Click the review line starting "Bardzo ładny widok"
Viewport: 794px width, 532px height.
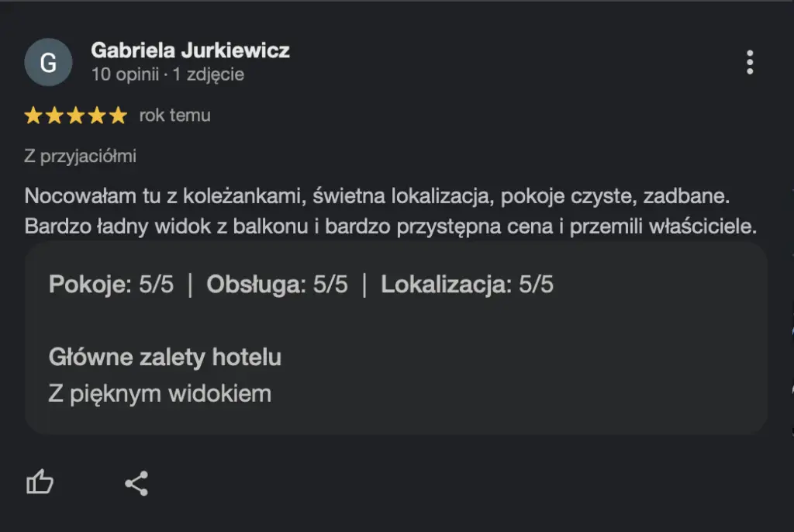coord(390,227)
